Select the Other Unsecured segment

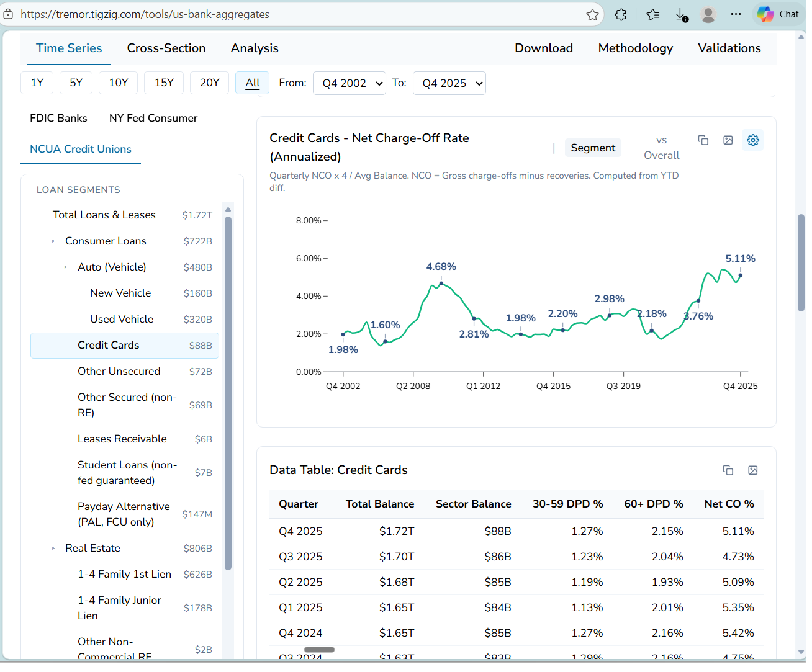click(125, 371)
